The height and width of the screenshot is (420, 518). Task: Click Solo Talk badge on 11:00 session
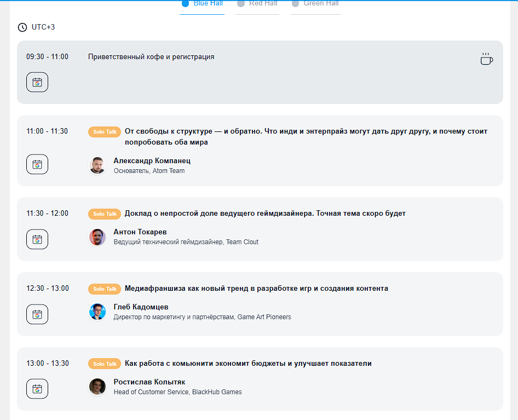coord(105,132)
